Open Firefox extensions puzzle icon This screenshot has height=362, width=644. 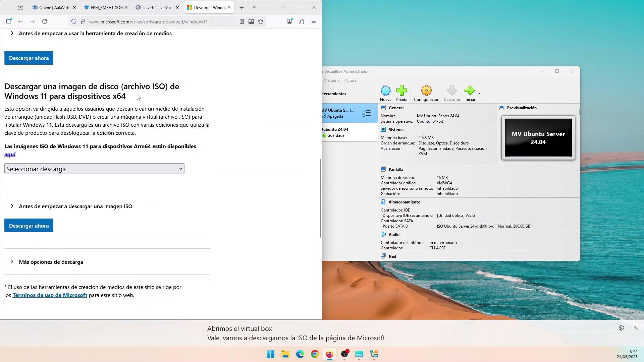pyautogui.click(x=302, y=21)
